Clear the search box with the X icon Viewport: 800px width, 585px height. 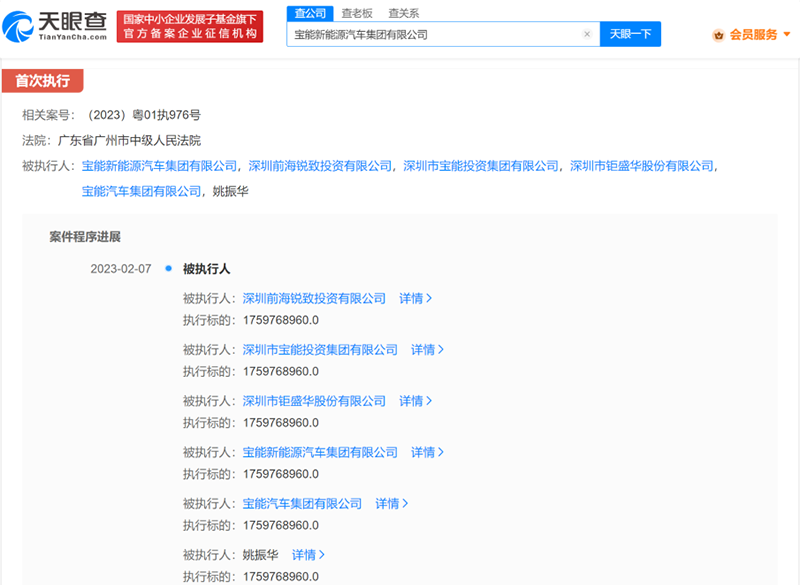coord(587,34)
